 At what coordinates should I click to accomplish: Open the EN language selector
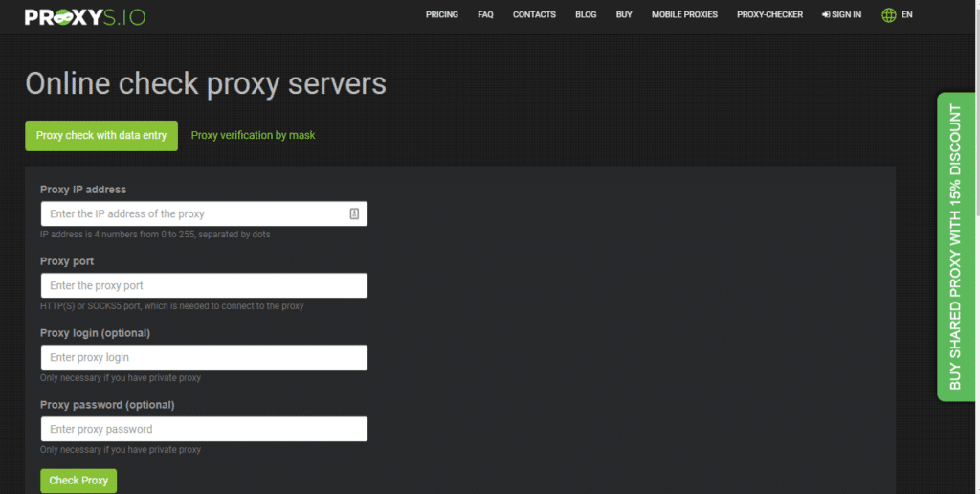click(907, 15)
